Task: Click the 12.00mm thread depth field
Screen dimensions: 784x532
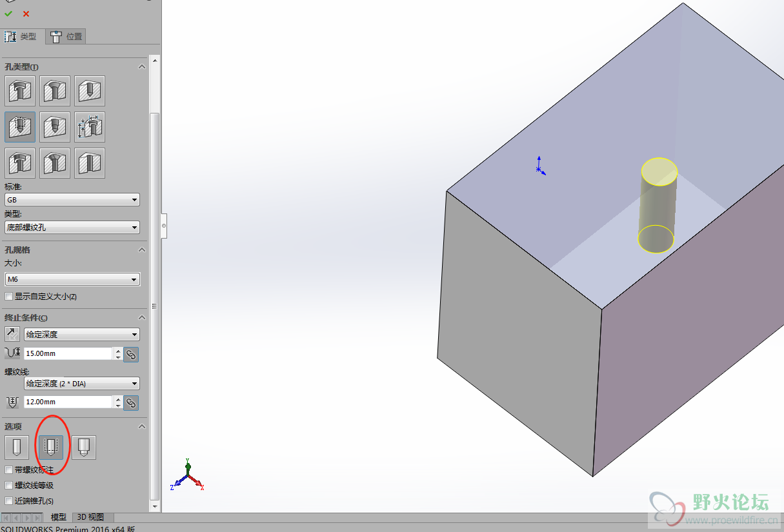Action: point(68,402)
